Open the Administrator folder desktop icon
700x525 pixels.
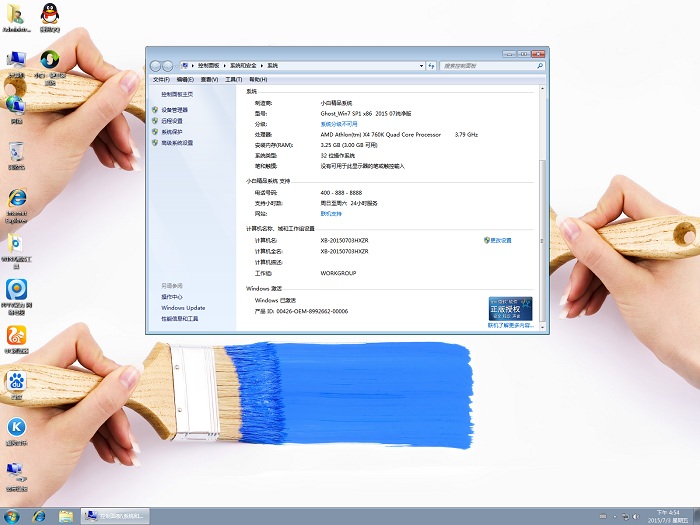pos(16,18)
